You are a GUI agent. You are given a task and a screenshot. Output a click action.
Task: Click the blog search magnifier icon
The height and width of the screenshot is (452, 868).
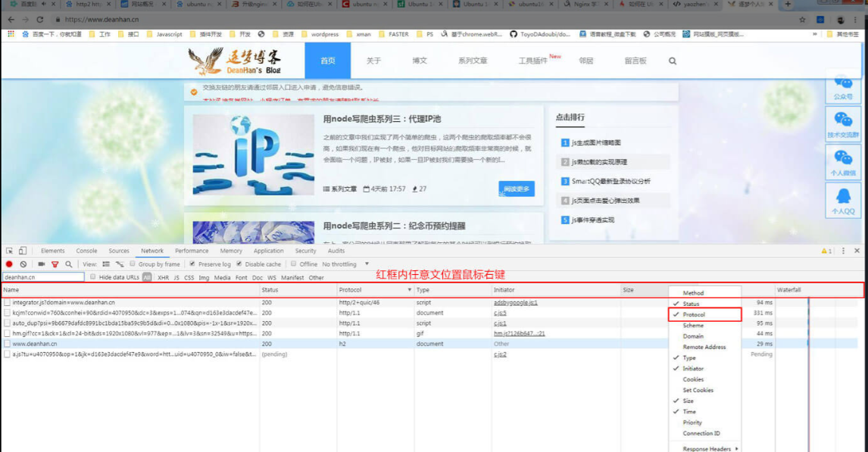(672, 61)
